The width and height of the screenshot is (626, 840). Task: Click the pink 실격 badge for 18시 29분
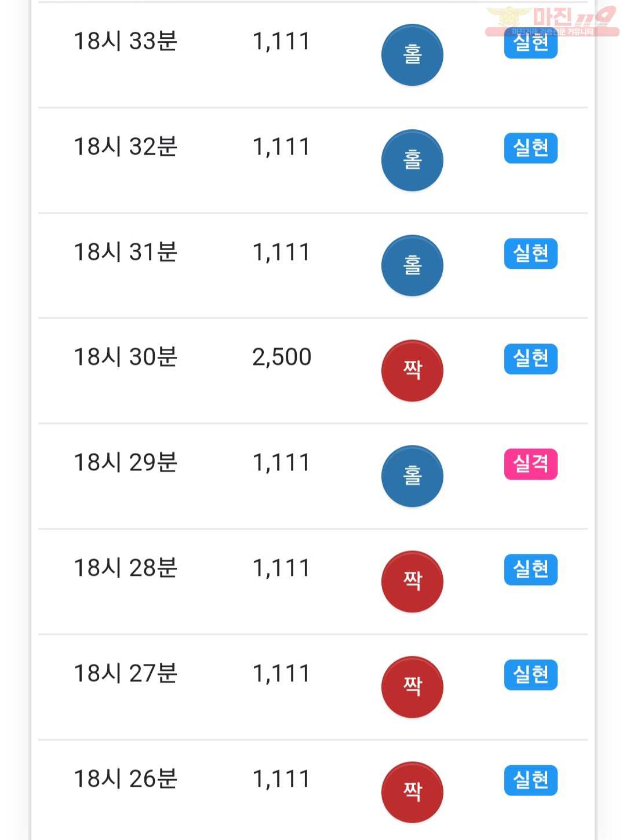[x=531, y=464]
